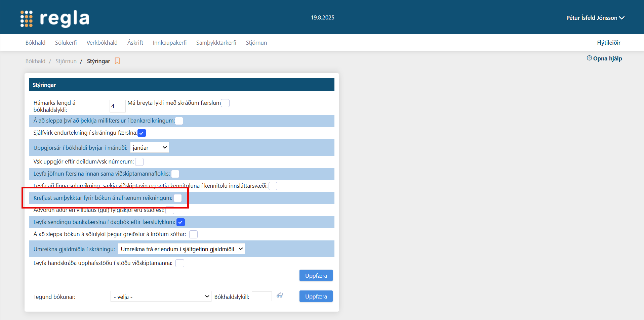Toggle 'Leyfa handskráða upphafsstöðu' checkbox
Viewport: 644px width, 320px height.
pyautogui.click(x=180, y=263)
